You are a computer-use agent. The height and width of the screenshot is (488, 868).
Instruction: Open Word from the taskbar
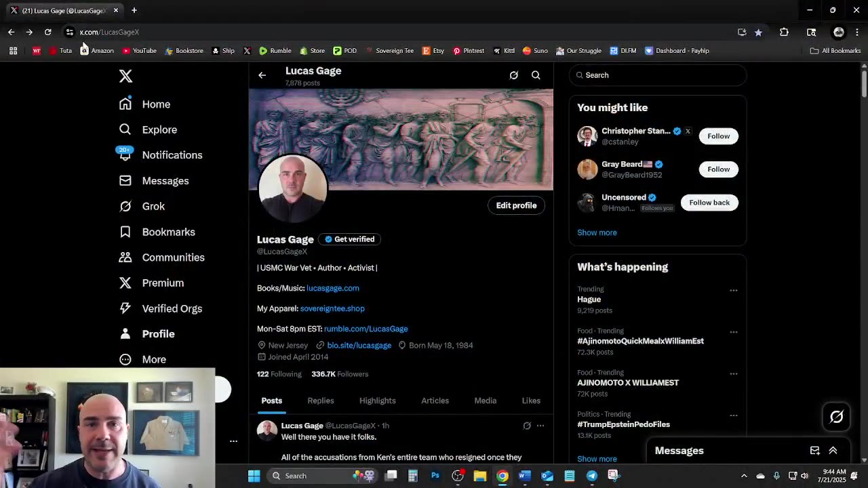(524, 476)
